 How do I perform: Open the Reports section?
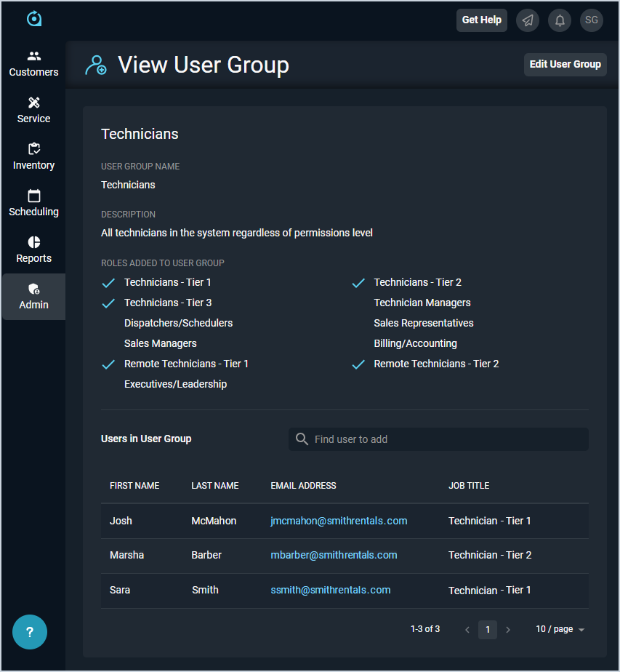tap(34, 250)
